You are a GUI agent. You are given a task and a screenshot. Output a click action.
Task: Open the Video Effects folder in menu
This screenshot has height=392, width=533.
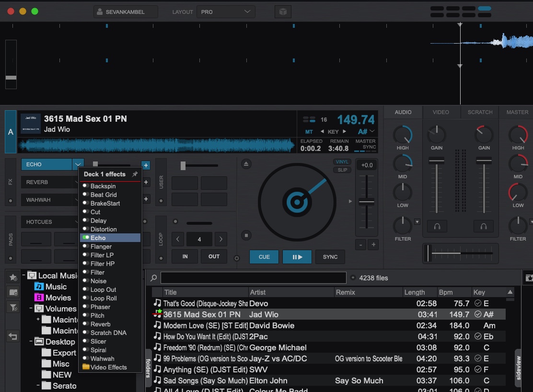point(110,367)
